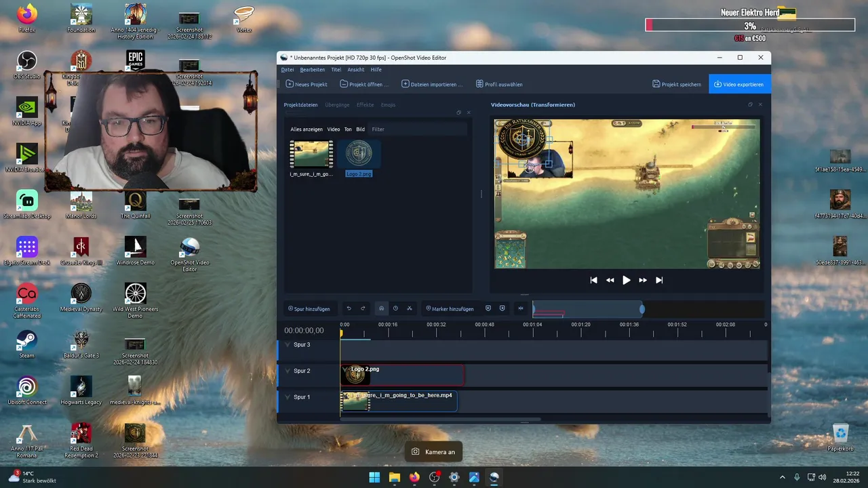Expand the Spur 1 track options
The image size is (868, 488).
coord(288,396)
